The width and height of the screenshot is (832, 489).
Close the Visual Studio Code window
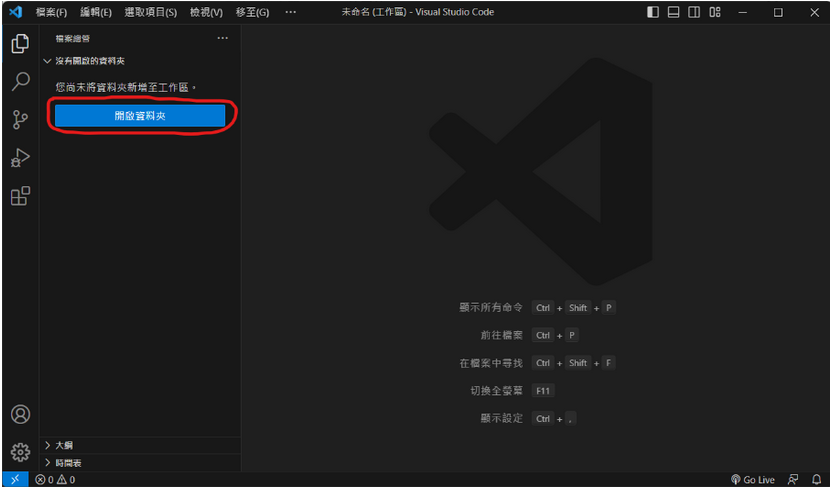click(814, 12)
